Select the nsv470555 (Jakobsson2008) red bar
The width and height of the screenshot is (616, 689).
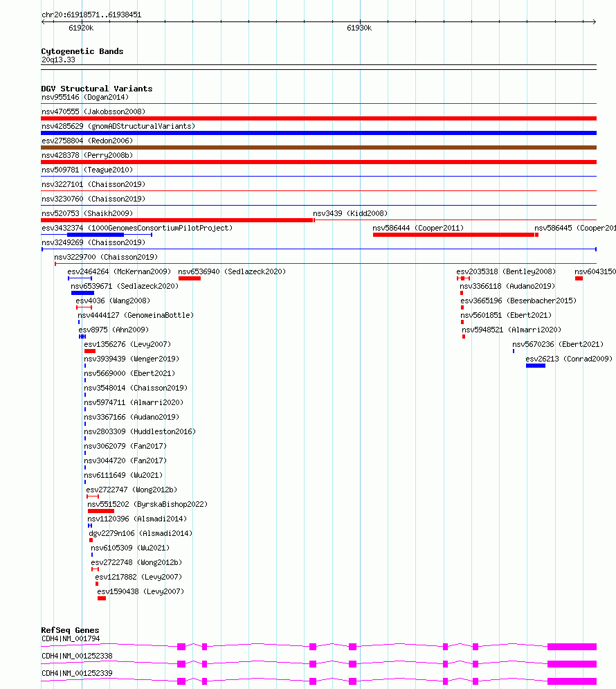(x=319, y=118)
